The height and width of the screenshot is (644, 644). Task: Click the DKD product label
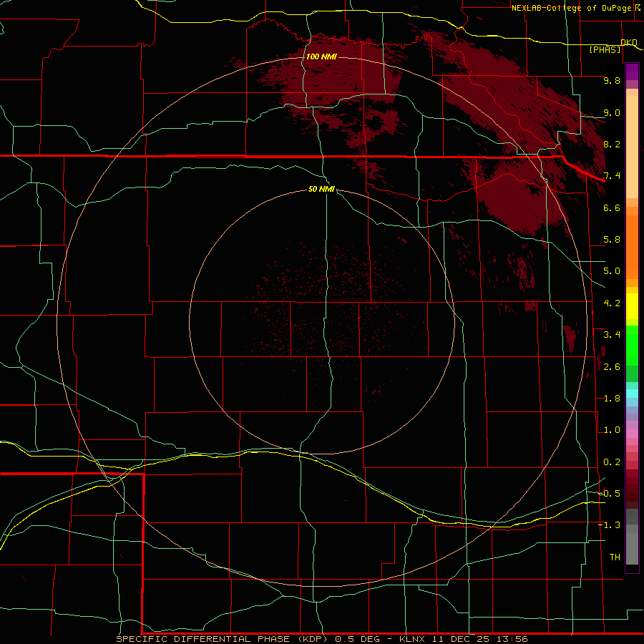click(629, 42)
